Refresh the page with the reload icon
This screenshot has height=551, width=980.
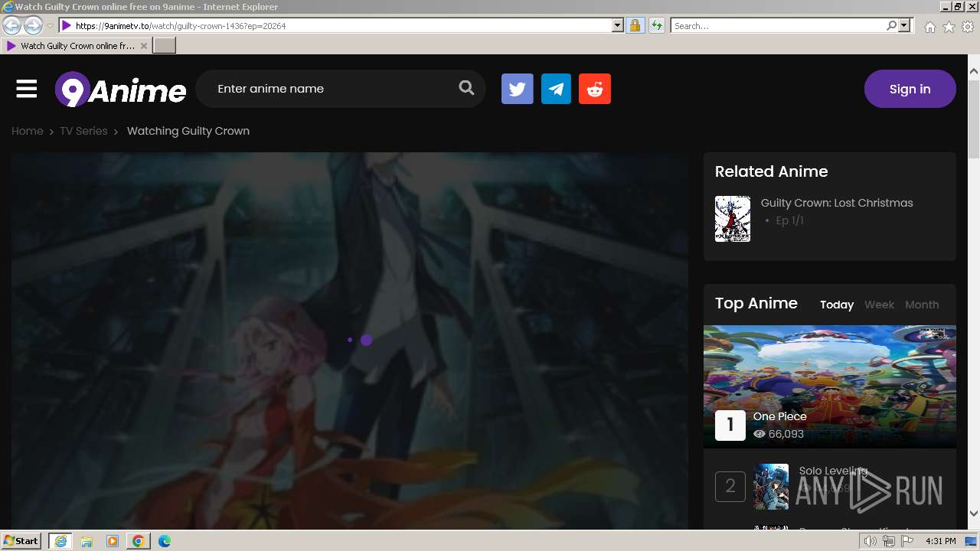coord(656,25)
